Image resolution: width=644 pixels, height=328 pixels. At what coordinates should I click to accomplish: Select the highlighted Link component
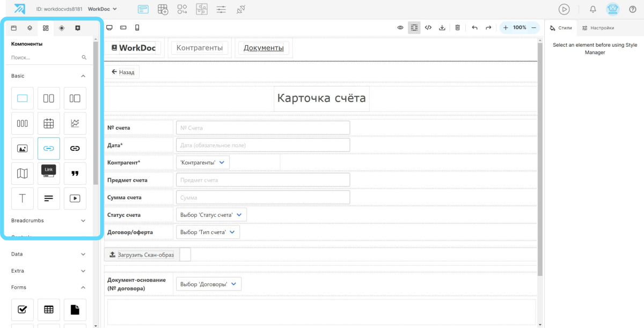point(49,148)
